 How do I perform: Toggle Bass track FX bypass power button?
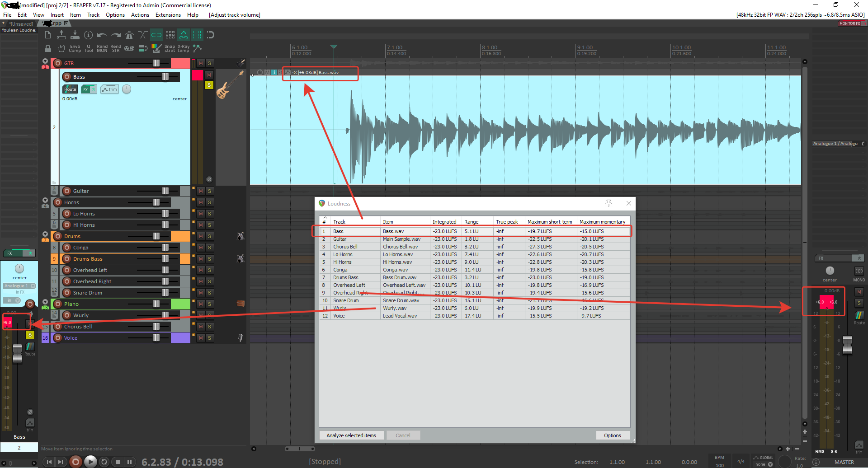tap(93, 89)
